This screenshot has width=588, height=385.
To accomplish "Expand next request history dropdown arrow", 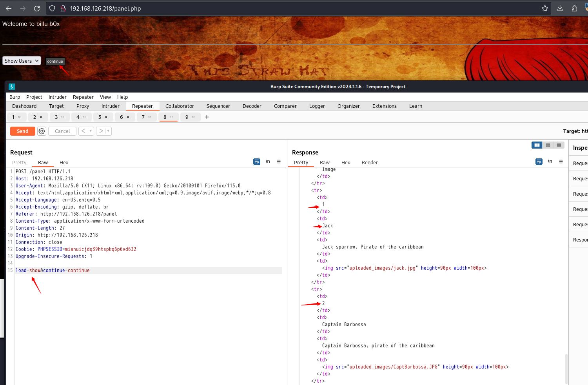I will tap(109, 131).
